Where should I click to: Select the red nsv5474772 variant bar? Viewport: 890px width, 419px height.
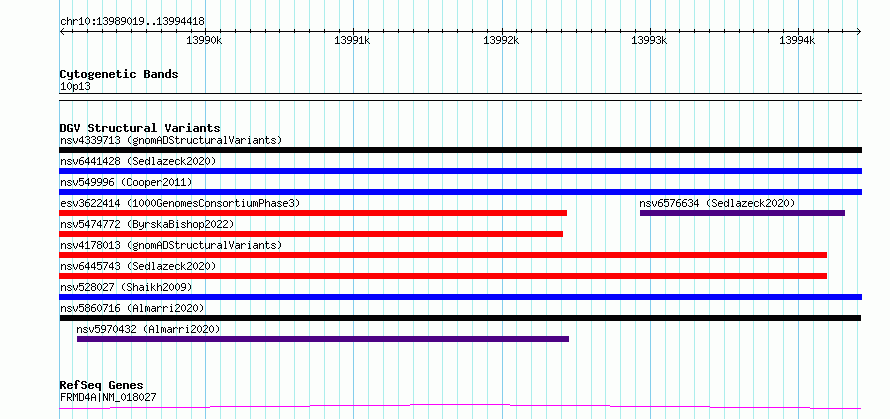[311, 234]
